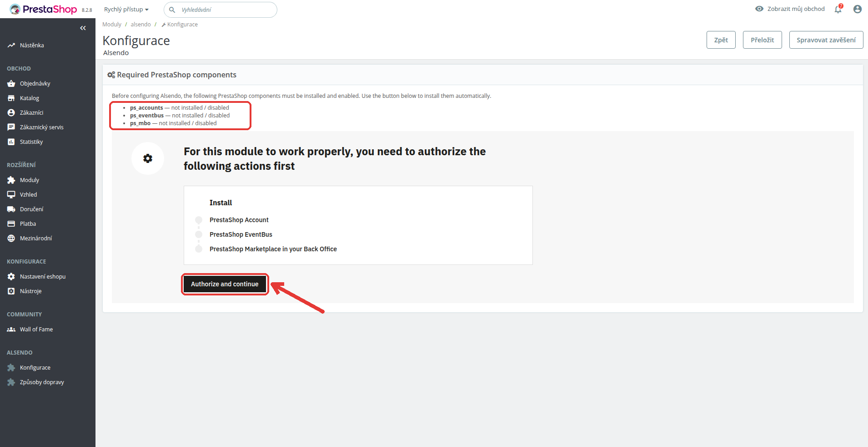Open Konfigurace breadcrumb link

click(x=180, y=25)
